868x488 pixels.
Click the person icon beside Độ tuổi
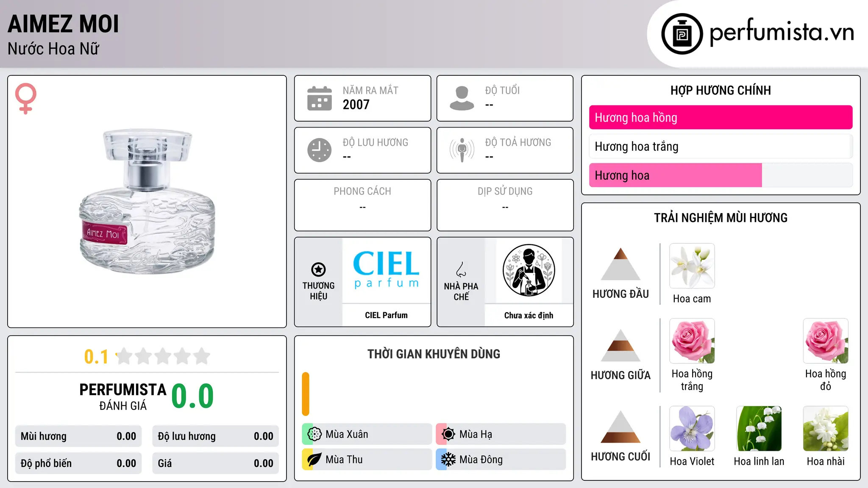coord(462,98)
